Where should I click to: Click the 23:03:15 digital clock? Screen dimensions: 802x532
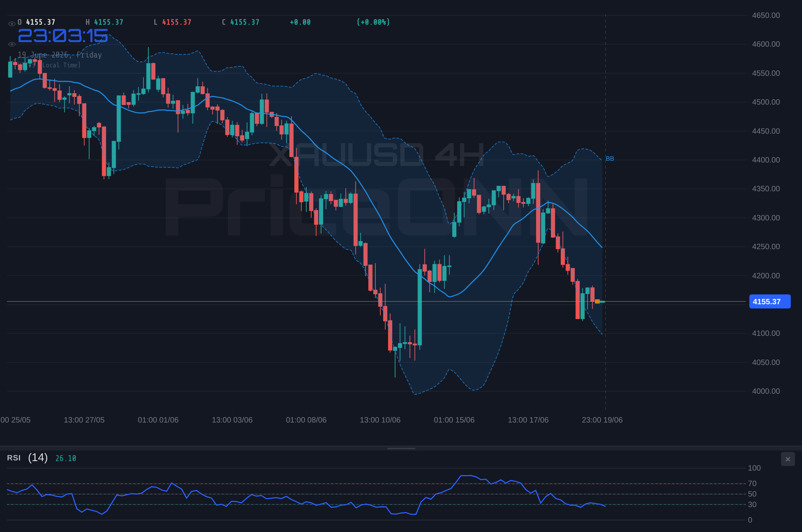click(63, 36)
